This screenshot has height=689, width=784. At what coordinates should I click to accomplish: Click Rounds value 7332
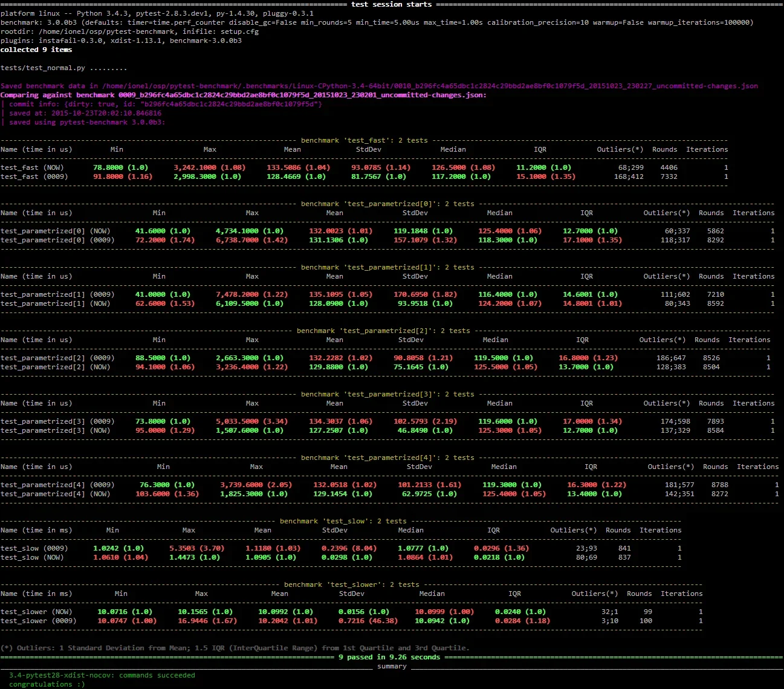pos(669,176)
